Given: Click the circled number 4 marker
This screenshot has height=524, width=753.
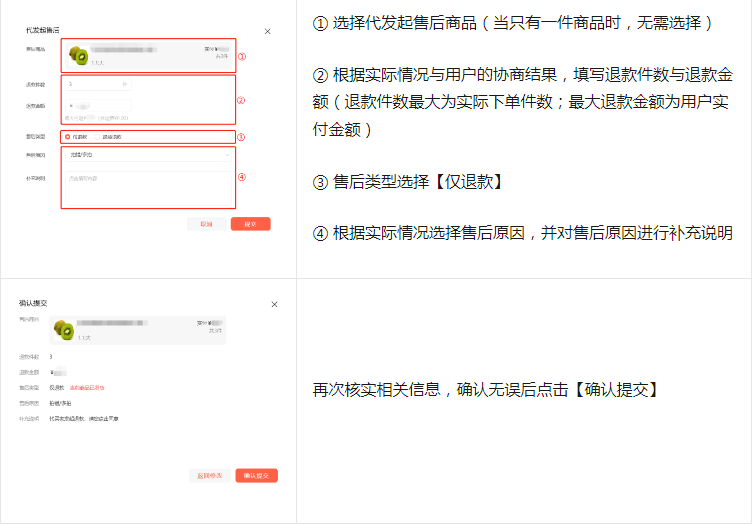Looking at the screenshot, I should pyautogui.click(x=241, y=178).
